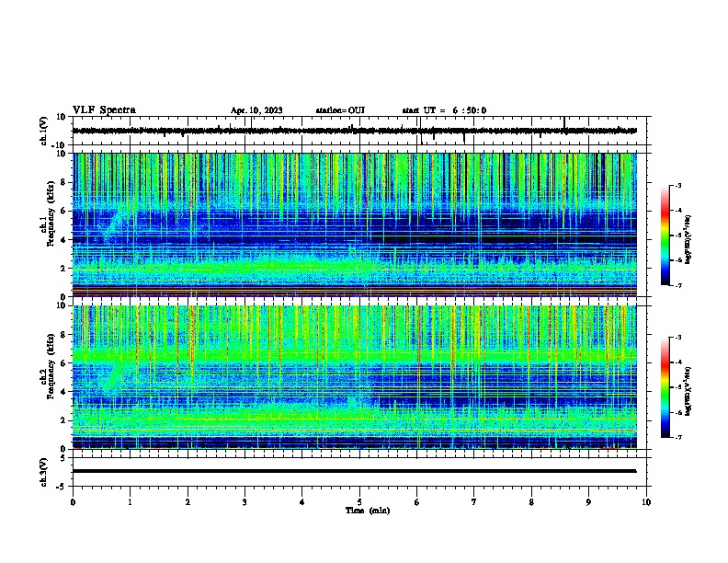Screen dimensions: 728x563
Task: Click the '2' tick on the time axis
Action: point(188,502)
